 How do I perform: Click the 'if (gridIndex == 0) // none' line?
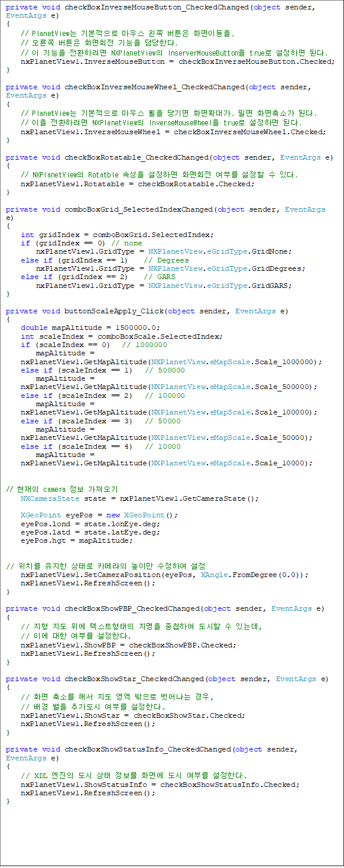coord(82,243)
